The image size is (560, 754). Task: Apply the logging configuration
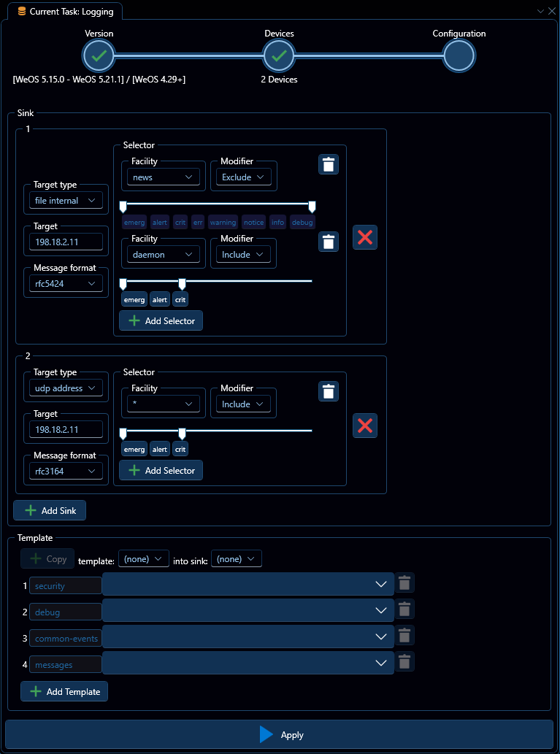click(x=280, y=735)
